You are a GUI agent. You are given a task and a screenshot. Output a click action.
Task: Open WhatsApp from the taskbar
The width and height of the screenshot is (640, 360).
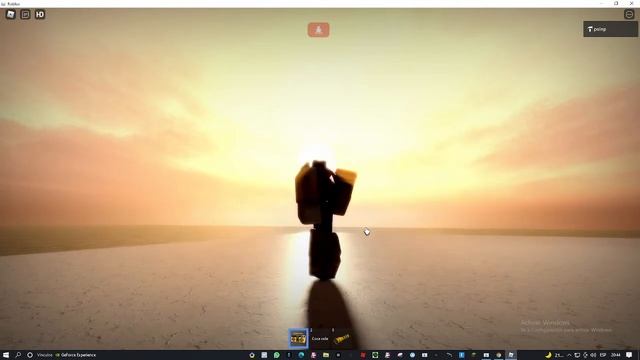tap(277, 355)
